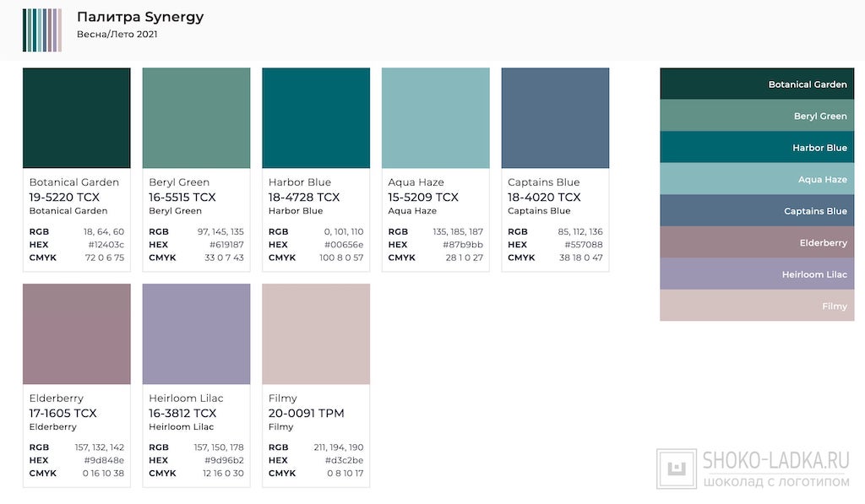This screenshot has width=865, height=504.
Task: Select the Elderberry large color swatch
Action: (x=77, y=334)
